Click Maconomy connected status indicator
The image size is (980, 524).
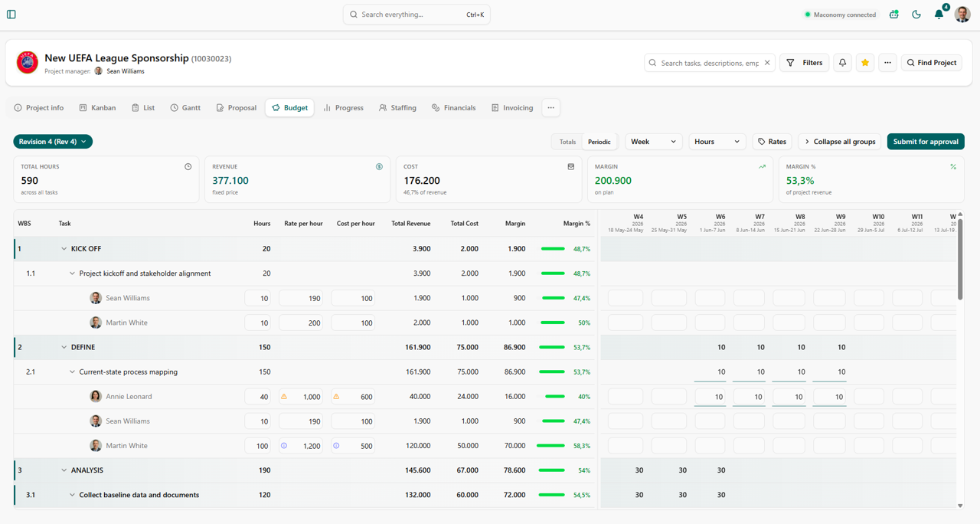(840, 15)
